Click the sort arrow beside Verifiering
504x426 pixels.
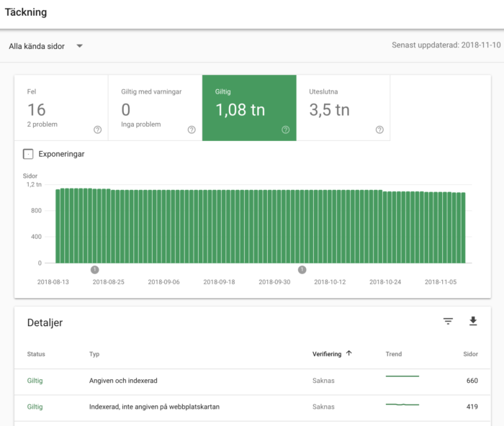[x=349, y=353]
